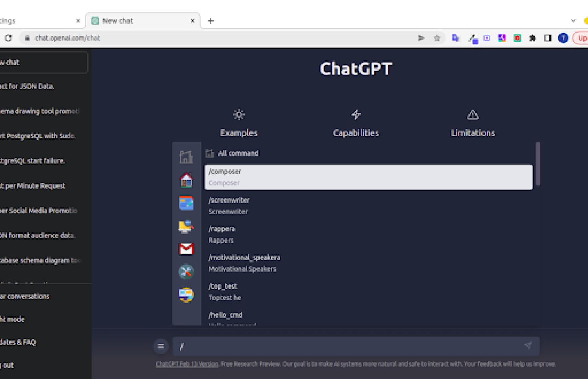The image size is (588, 392).
Task: Open the Extensions puzzle piece menu
Action: (x=532, y=38)
